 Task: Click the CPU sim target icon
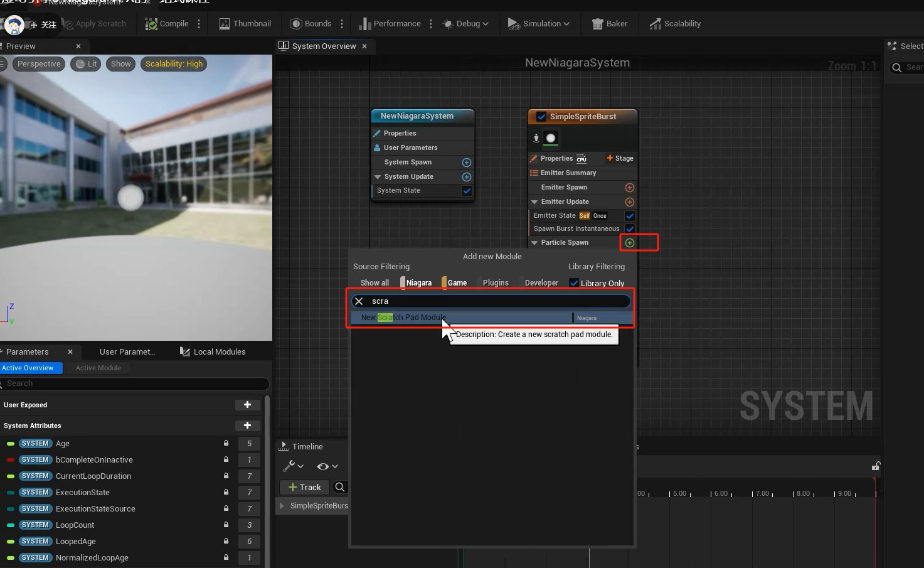(x=581, y=159)
